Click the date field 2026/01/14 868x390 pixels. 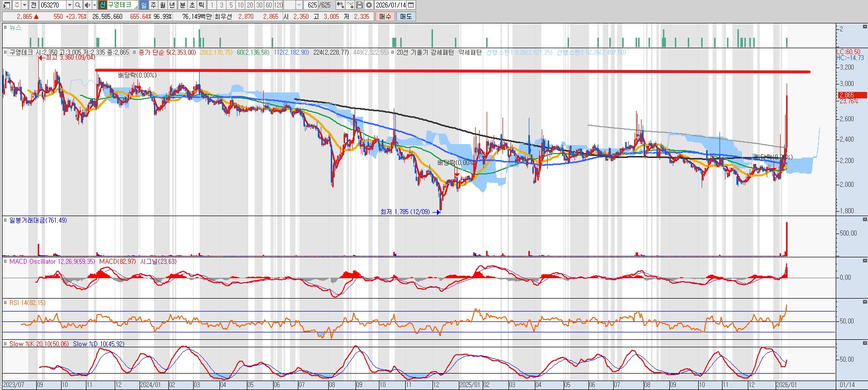click(x=391, y=5)
